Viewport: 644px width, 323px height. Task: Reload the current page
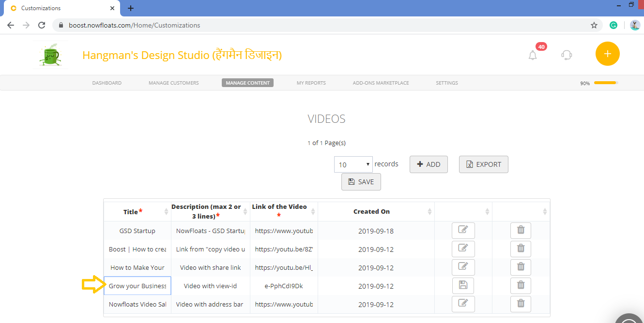point(42,25)
